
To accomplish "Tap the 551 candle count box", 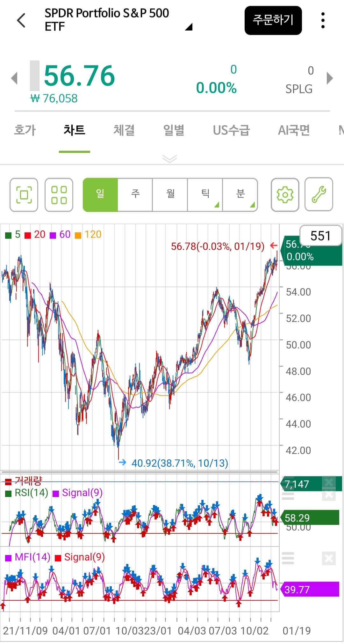I will [x=320, y=236].
